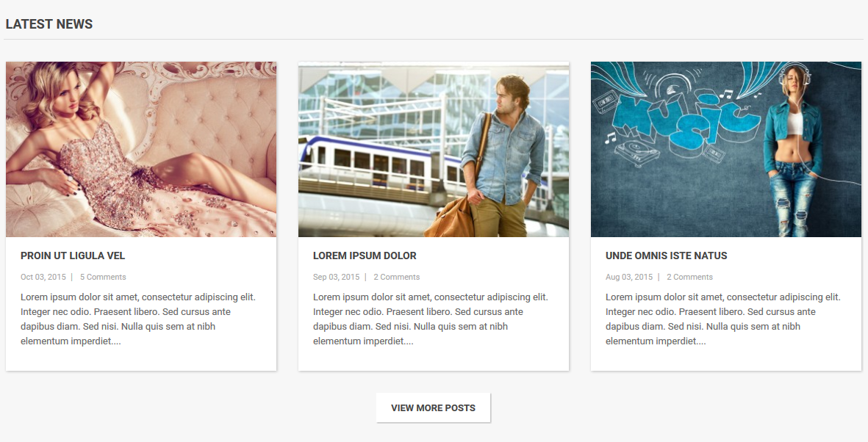Open the Lorem Ipsum Dolor post title
The image size is (868, 442).
(x=365, y=256)
